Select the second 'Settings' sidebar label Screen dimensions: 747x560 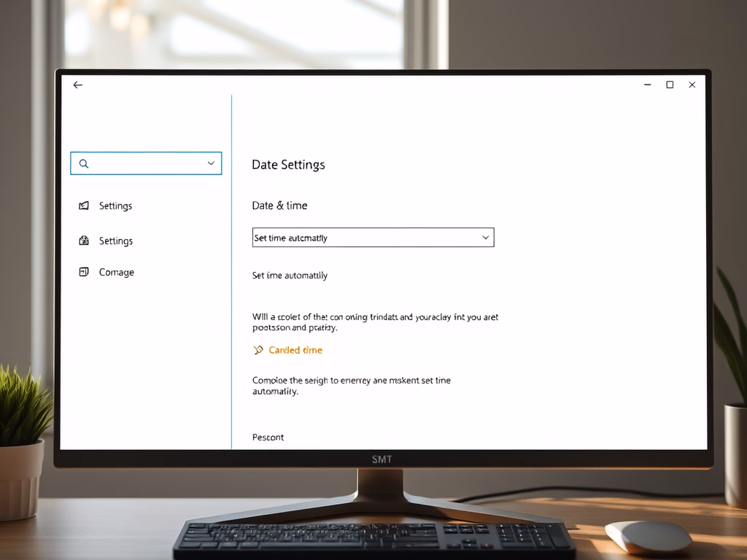116,241
